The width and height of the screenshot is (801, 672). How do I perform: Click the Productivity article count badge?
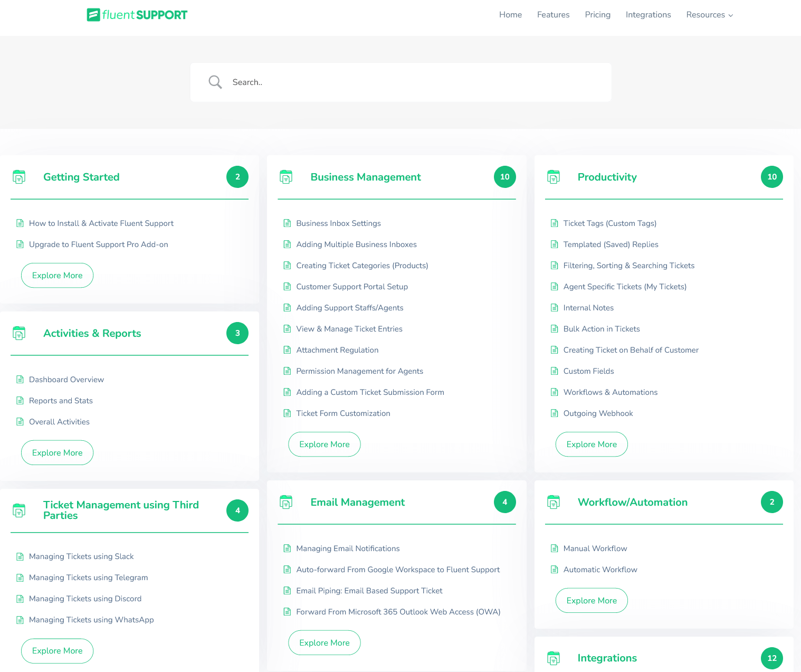tap(772, 177)
